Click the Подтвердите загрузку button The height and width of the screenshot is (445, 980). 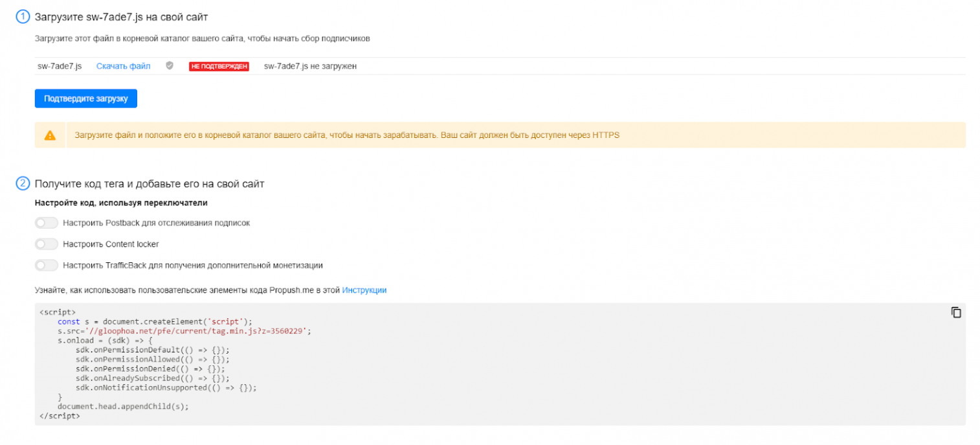pyautogui.click(x=86, y=98)
